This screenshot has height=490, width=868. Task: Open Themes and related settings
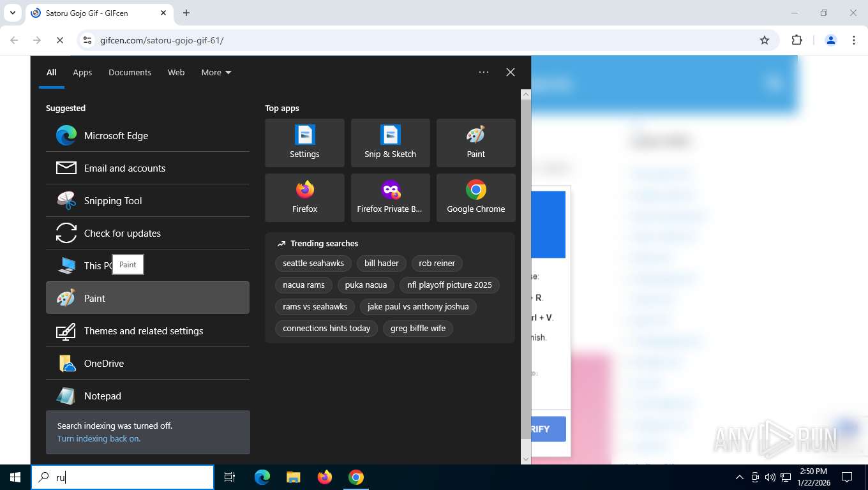coord(147,330)
